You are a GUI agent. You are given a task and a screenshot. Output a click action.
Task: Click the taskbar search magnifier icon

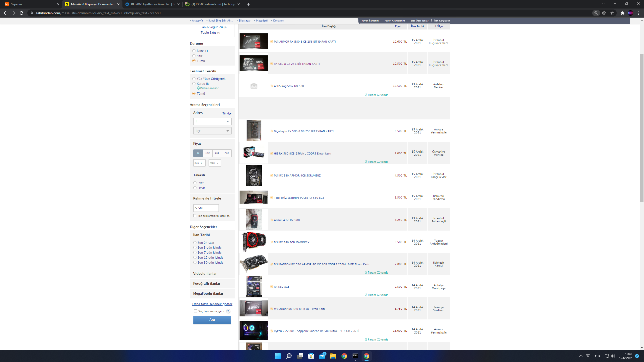[289, 356]
